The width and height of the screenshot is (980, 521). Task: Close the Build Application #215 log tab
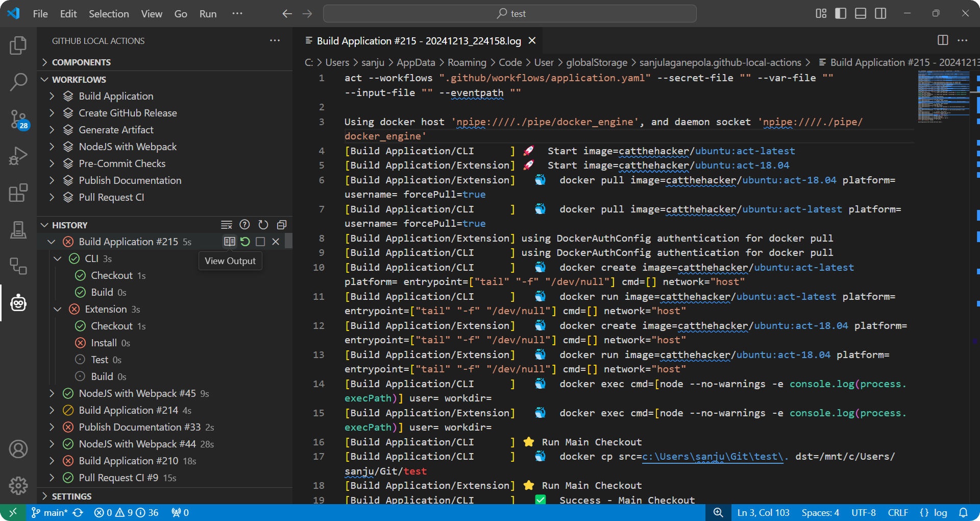[532, 40]
